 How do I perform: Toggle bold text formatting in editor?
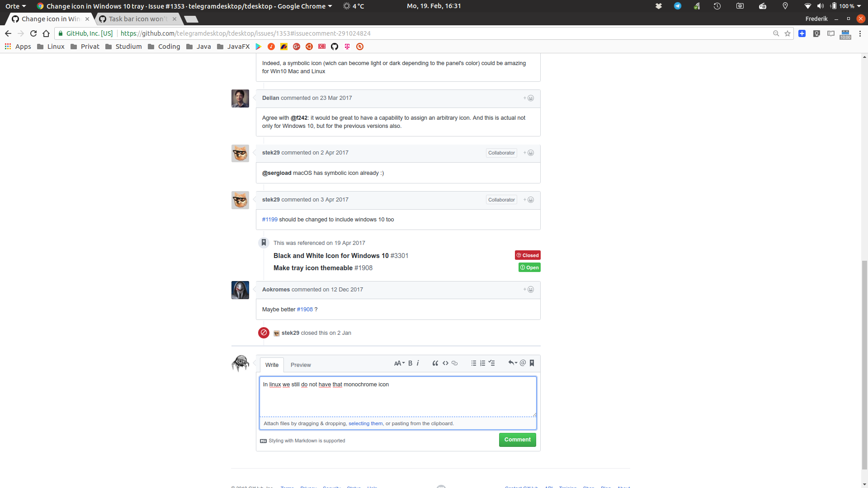click(410, 363)
